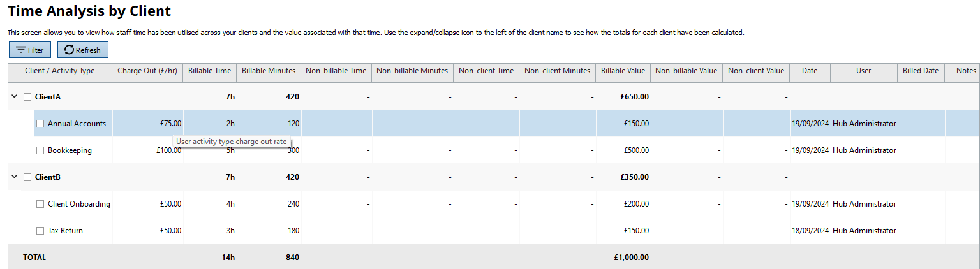Tick the ClientA checkbox

[x=27, y=97]
